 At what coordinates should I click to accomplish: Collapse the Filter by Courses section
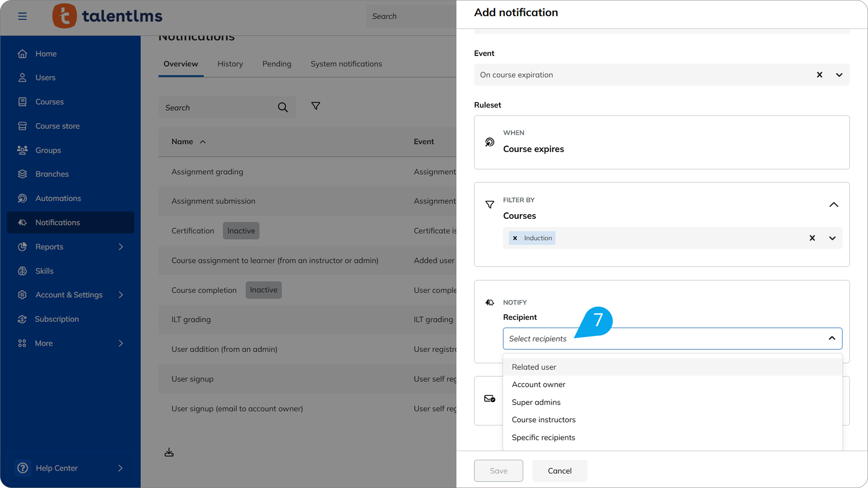[x=834, y=205]
